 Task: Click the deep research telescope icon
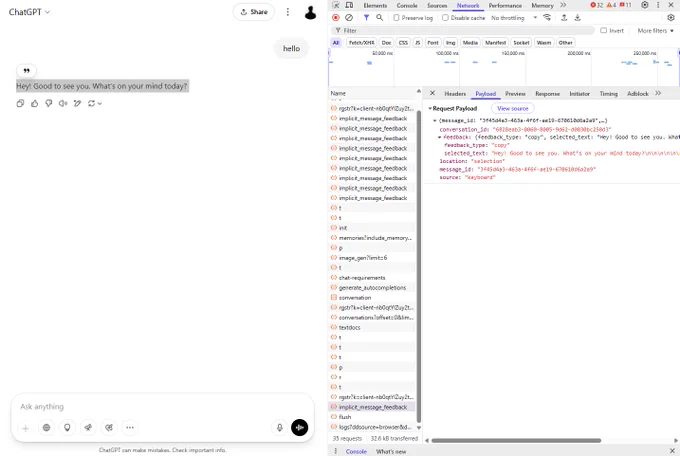coord(88,428)
